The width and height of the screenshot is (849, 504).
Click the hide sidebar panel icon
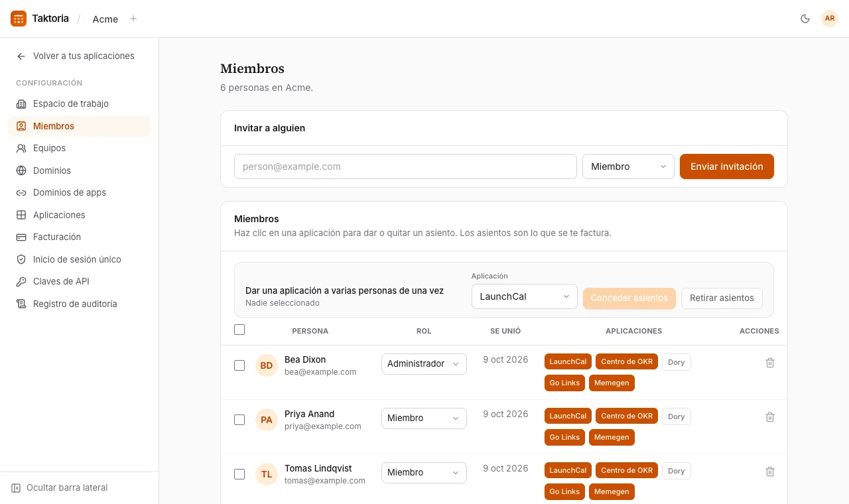point(16,488)
